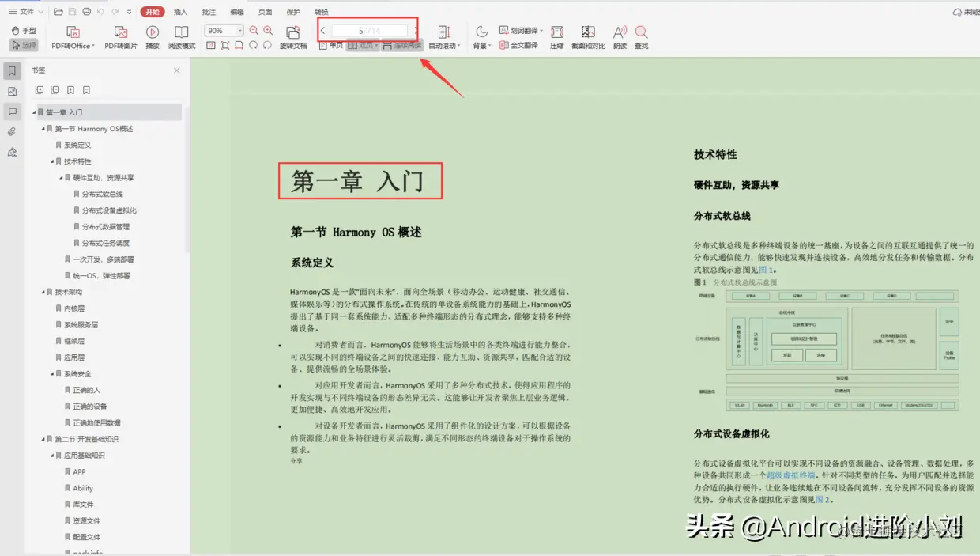Open the 查找 search tool
This screenshot has width=980, height=556.
point(641,37)
